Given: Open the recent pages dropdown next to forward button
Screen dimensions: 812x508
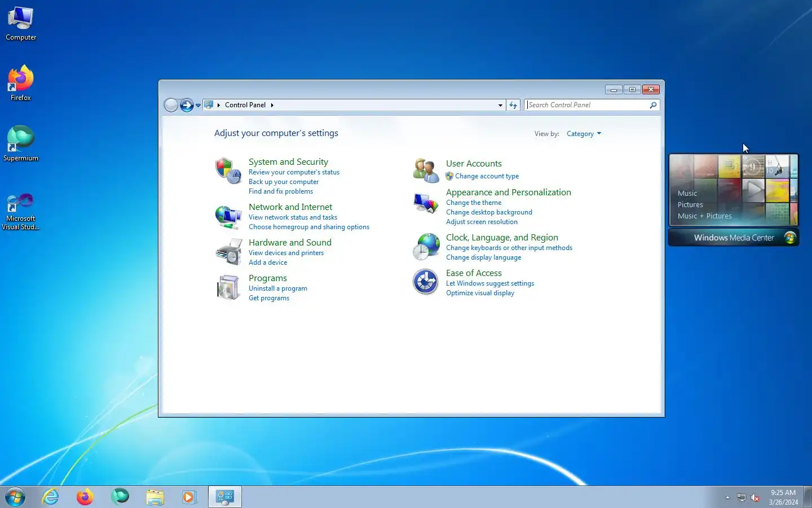Looking at the screenshot, I should [198, 105].
